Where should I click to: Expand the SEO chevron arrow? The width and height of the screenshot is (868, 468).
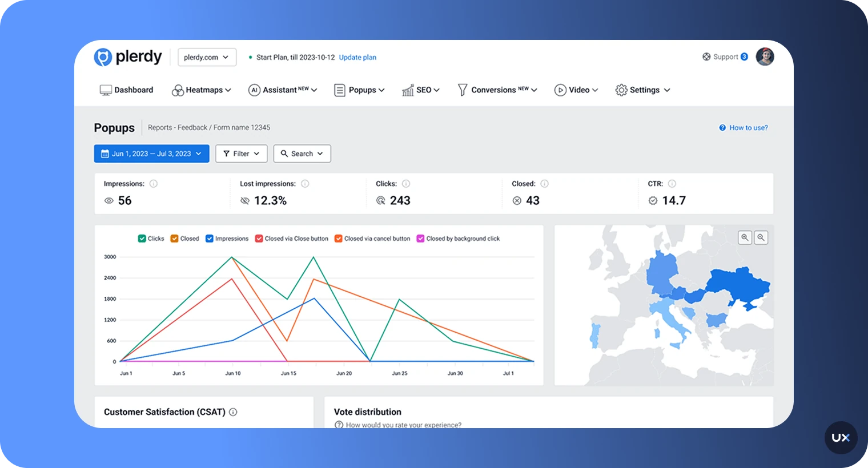click(436, 90)
